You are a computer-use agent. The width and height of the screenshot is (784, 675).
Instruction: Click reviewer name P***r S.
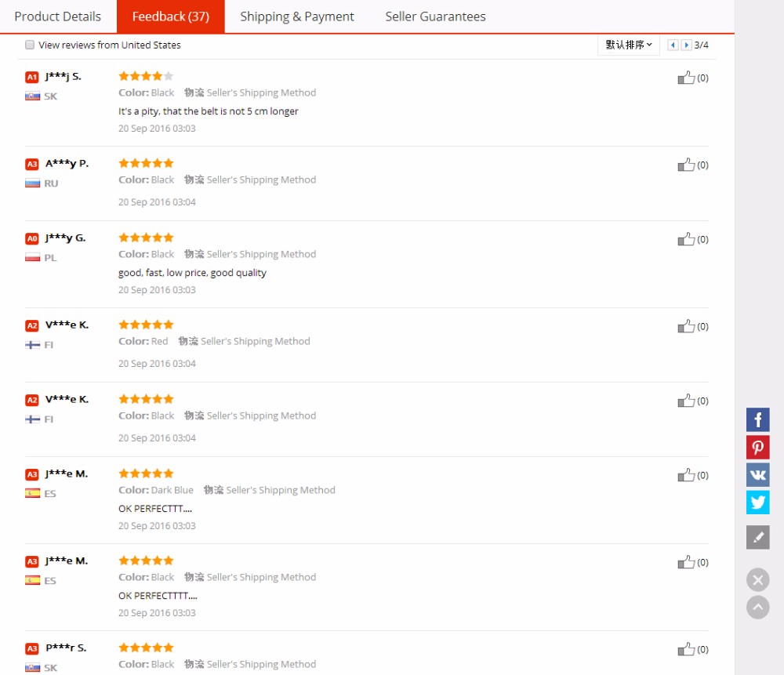coord(66,648)
